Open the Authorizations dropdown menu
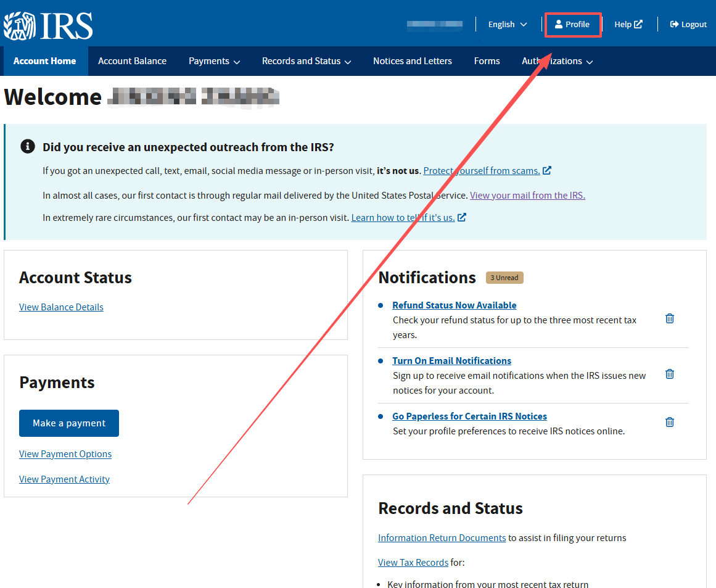716x588 pixels. pos(557,61)
